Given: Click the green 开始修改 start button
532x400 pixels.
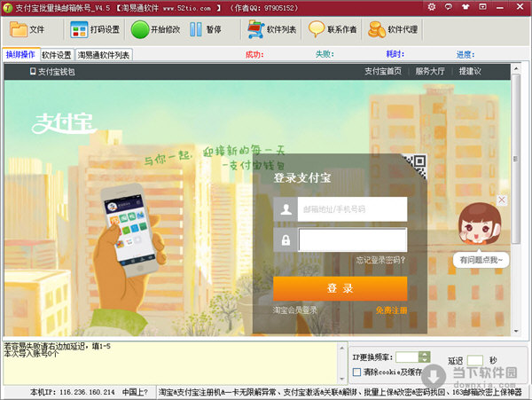Looking at the screenshot, I should (x=140, y=29).
